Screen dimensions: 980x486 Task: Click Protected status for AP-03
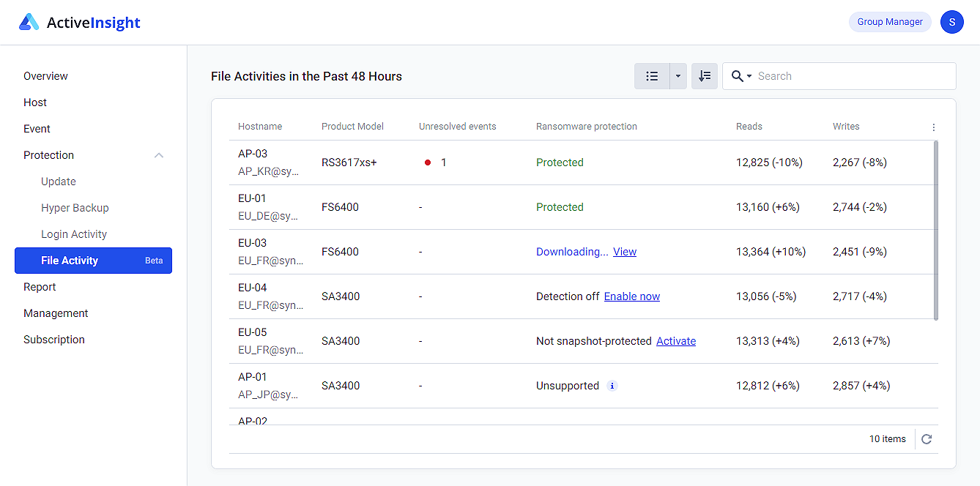coord(560,162)
